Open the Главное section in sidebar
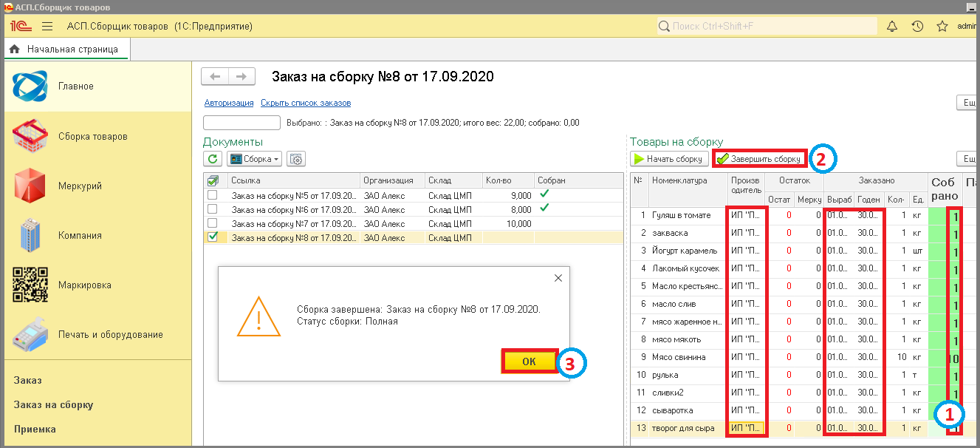 coord(96,86)
